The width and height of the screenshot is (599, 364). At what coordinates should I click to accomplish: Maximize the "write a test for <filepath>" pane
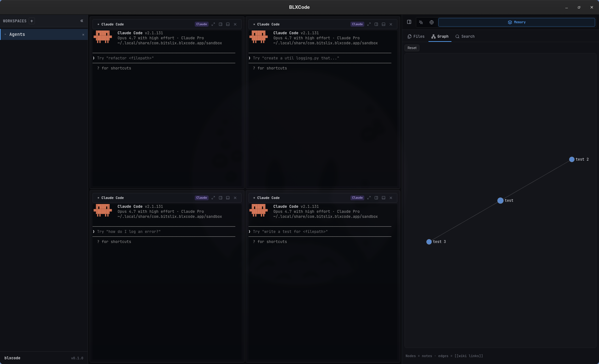[369, 198]
